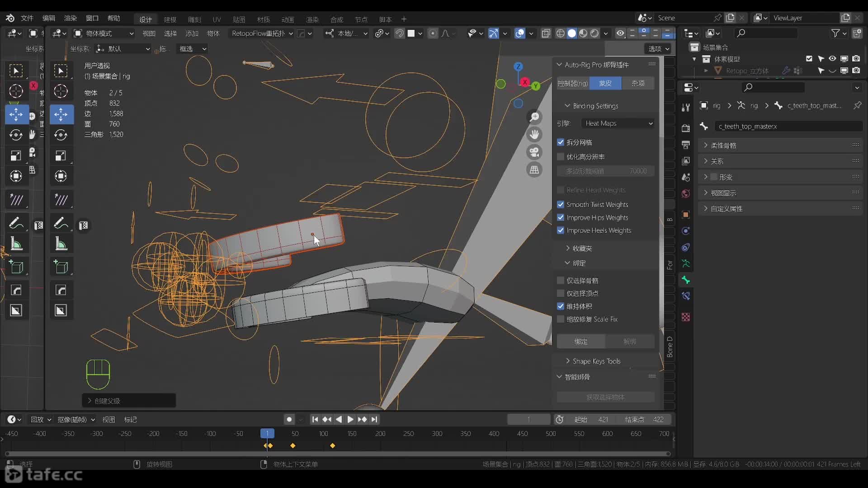Switch perspective/orthographic grid icon

coord(534,170)
